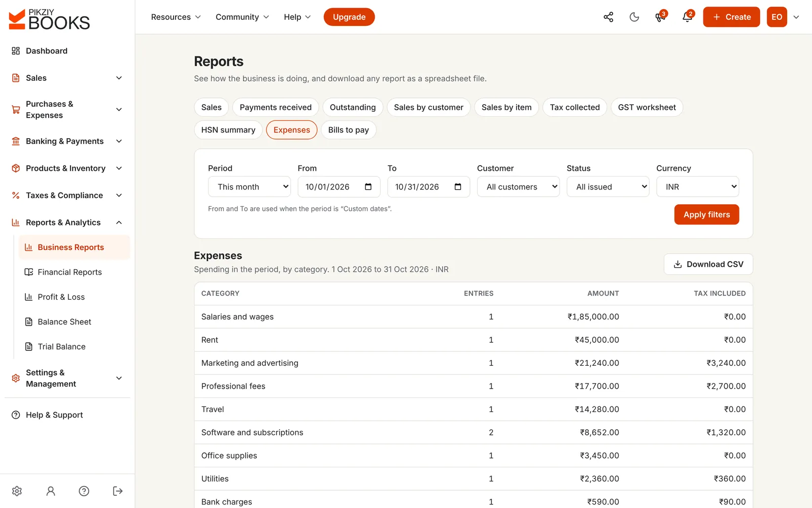The height and width of the screenshot is (508, 812).
Task: Switch to the Sales report tab
Action: (x=211, y=107)
